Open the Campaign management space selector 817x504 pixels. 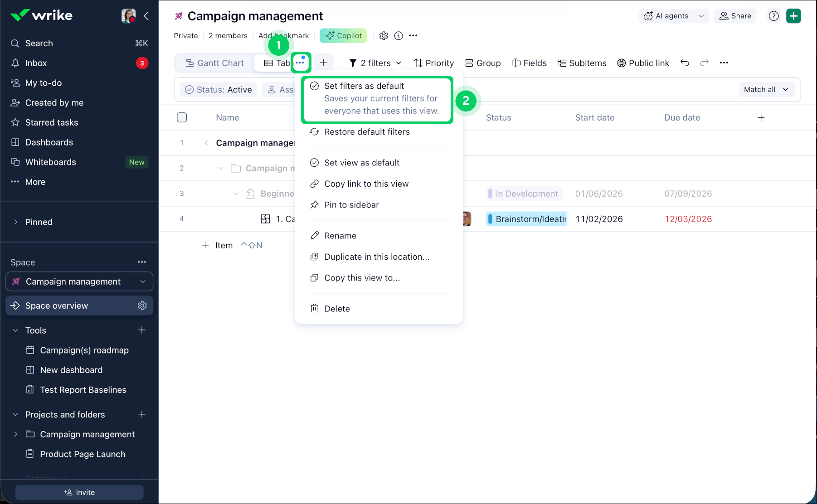(x=79, y=281)
